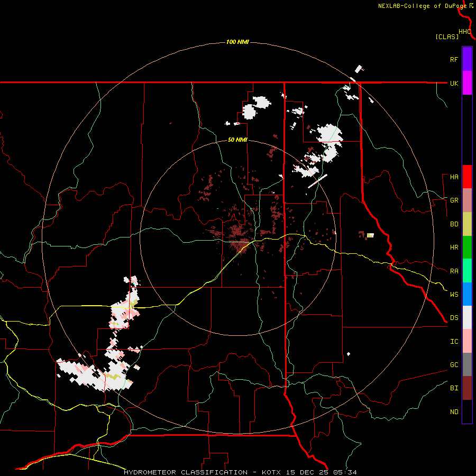Click the GC legend label
The image size is (476, 476).
[x=454, y=365]
